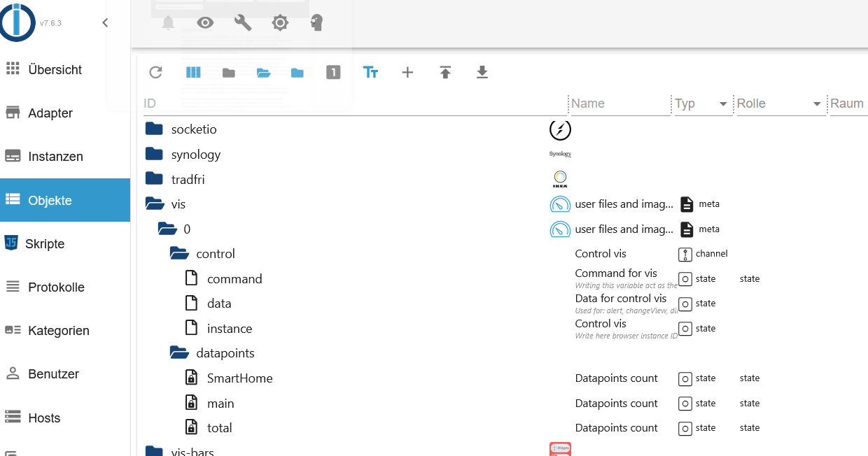This screenshot has width=868, height=456.
Task: Go to Instanzen page
Action: click(x=65, y=156)
